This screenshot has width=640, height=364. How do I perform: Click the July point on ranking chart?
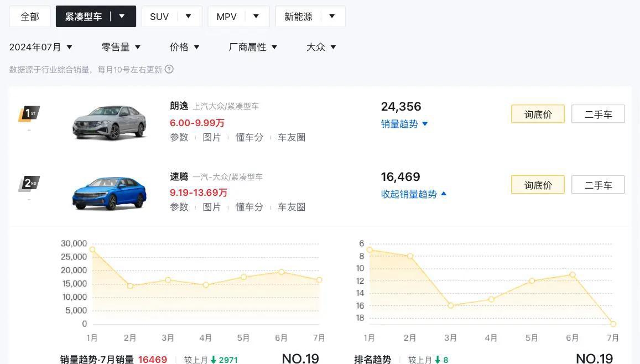click(x=613, y=324)
